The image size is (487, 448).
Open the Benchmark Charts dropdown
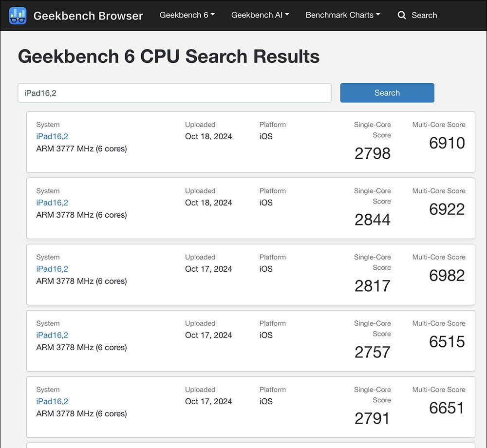click(x=342, y=15)
